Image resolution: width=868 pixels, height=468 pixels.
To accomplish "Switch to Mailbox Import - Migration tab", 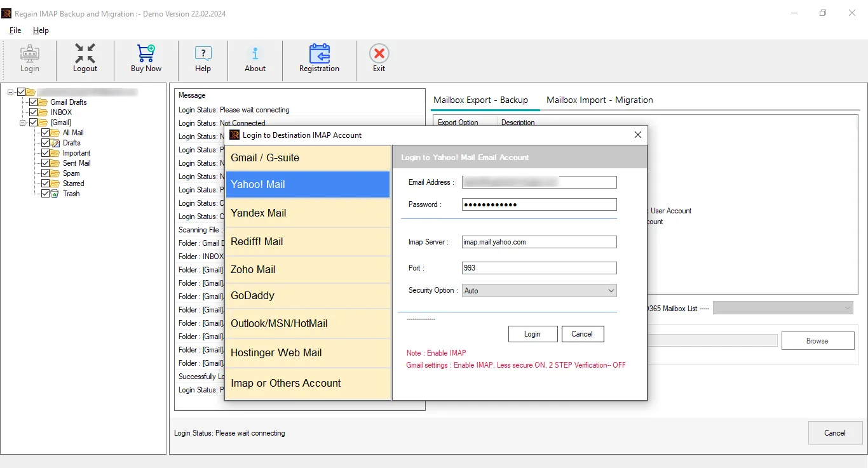I will [599, 100].
